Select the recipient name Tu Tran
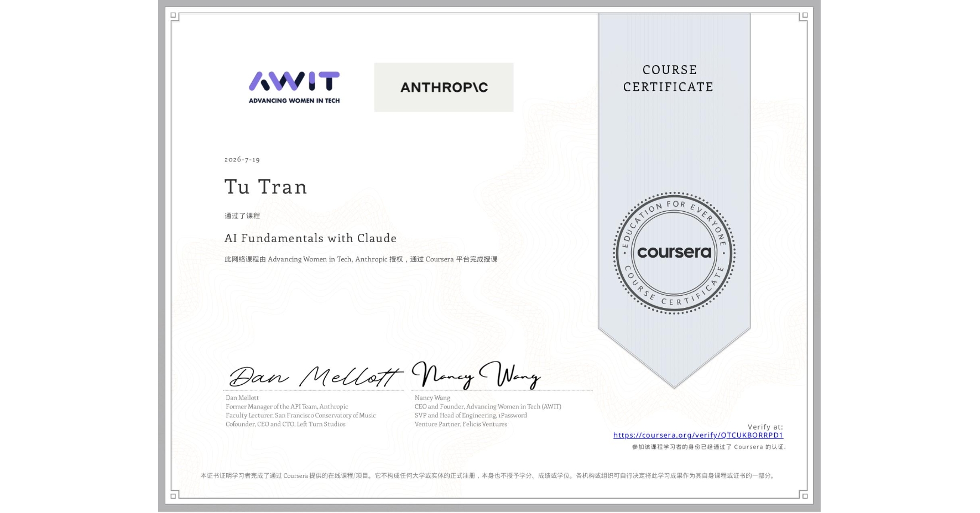This screenshot has height=513, width=980. click(x=265, y=187)
